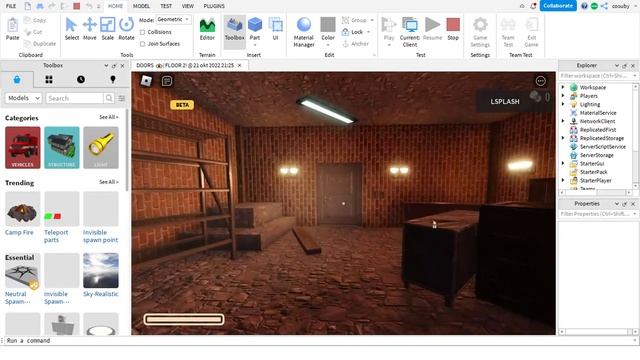Open the in-game chat icon
Image resolution: width=640 pixels, height=360 pixels.
click(x=167, y=81)
